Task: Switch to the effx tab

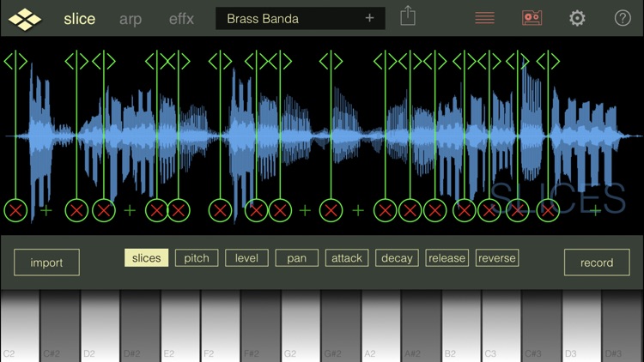Action: point(181,19)
